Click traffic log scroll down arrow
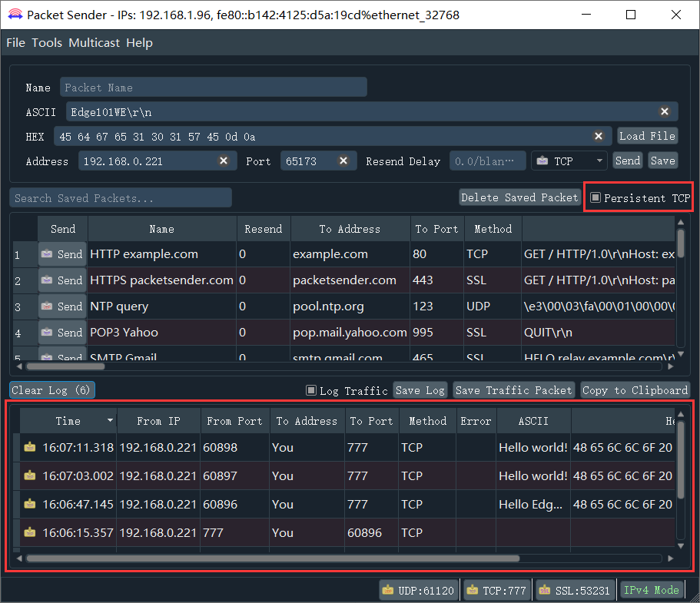Viewport: 700px width, 603px height. click(x=681, y=546)
